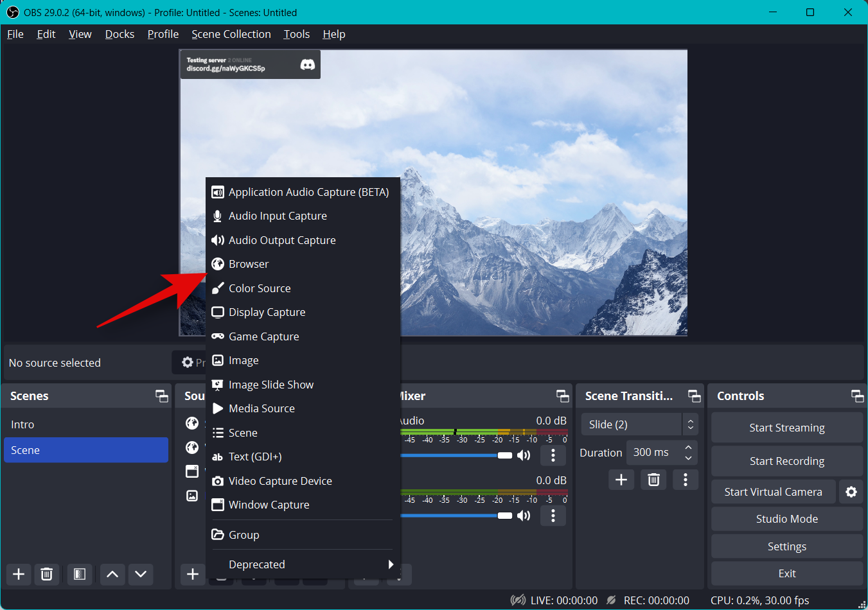The image size is (868, 610).
Task: Add a new scene with plus icon
Action: tap(19, 574)
